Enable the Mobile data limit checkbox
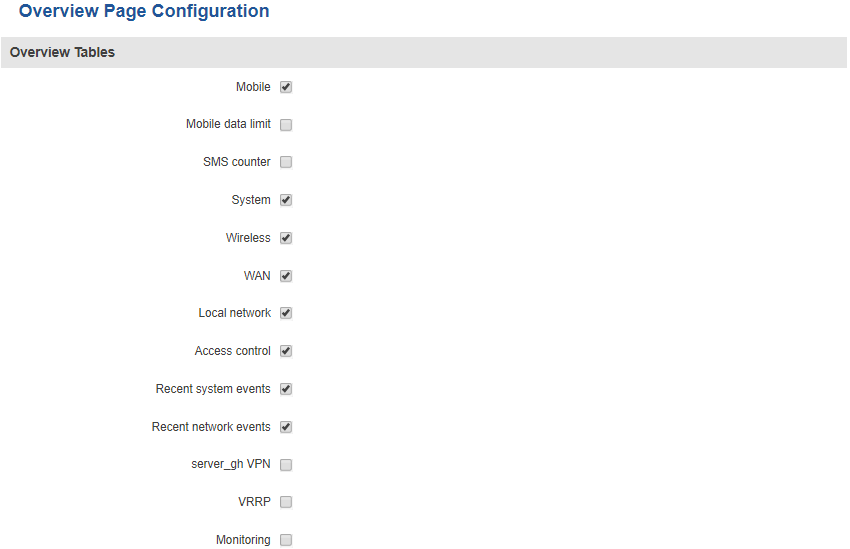The image size is (850, 549). click(x=286, y=125)
